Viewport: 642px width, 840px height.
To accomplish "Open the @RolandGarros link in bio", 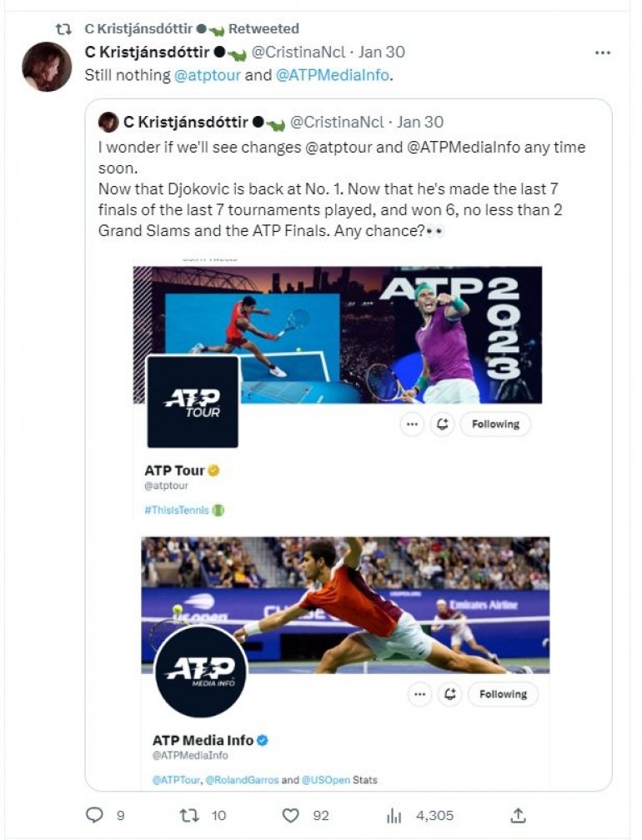I will (x=242, y=780).
